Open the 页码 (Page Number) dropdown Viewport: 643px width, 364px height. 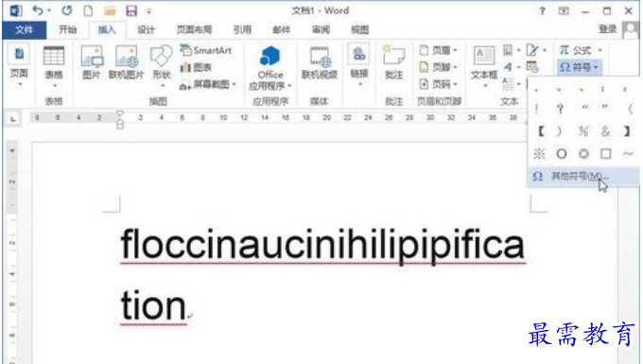click(x=439, y=84)
